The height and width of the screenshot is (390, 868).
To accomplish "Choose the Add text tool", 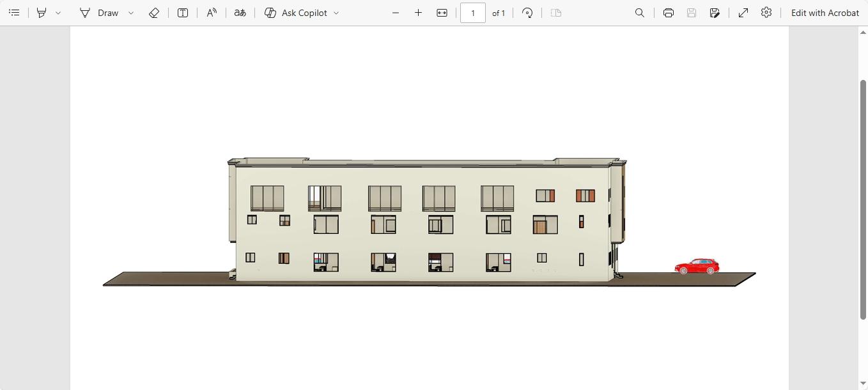I will coord(183,13).
